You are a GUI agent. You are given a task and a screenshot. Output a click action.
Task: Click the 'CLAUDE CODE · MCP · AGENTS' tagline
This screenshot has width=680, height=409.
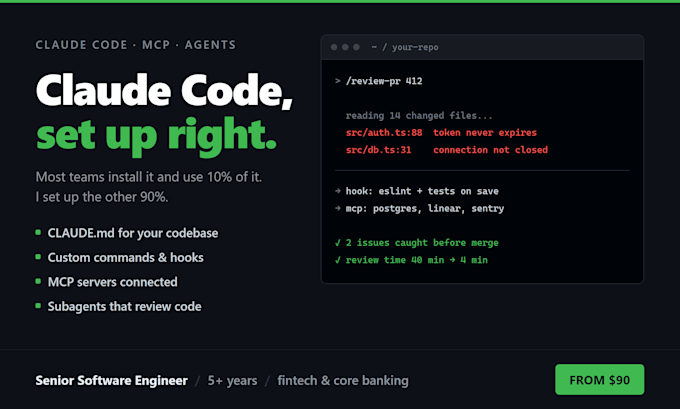tap(136, 45)
